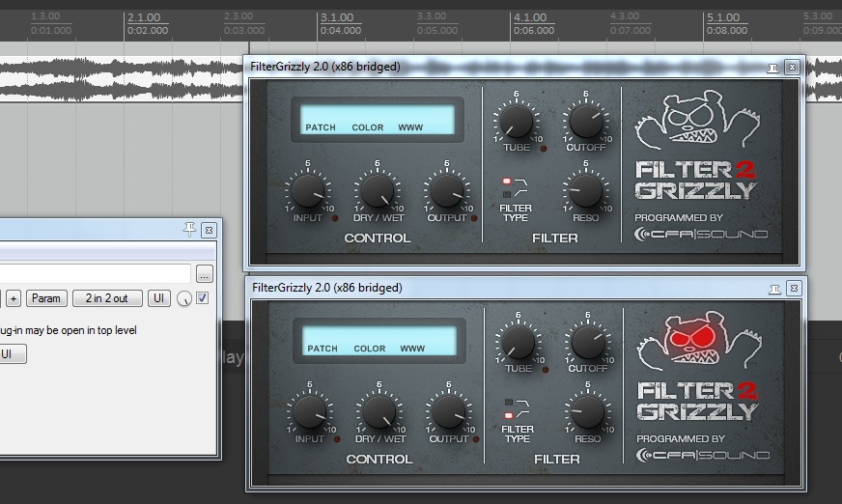Click WWW in the top plugin display

coord(410,127)
